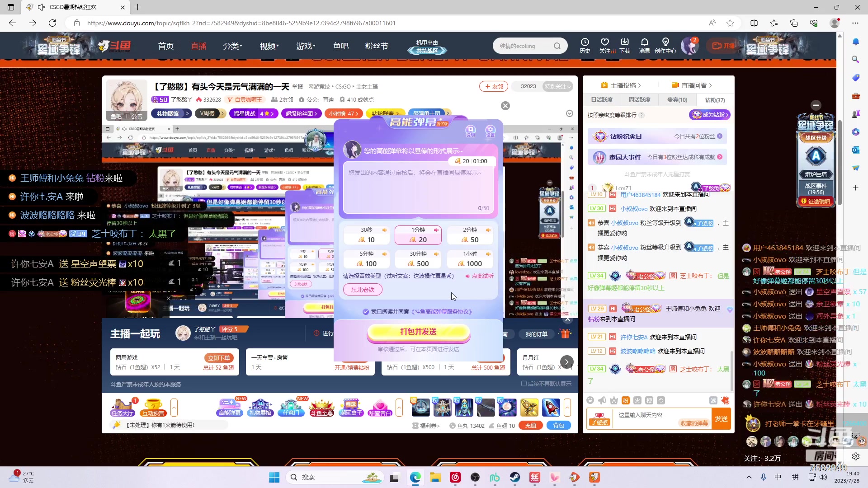The width and height of the screenshot is (868, 488).
Task: Go to 首页 in the Douyu nav
Action: [x=166, y=46]
